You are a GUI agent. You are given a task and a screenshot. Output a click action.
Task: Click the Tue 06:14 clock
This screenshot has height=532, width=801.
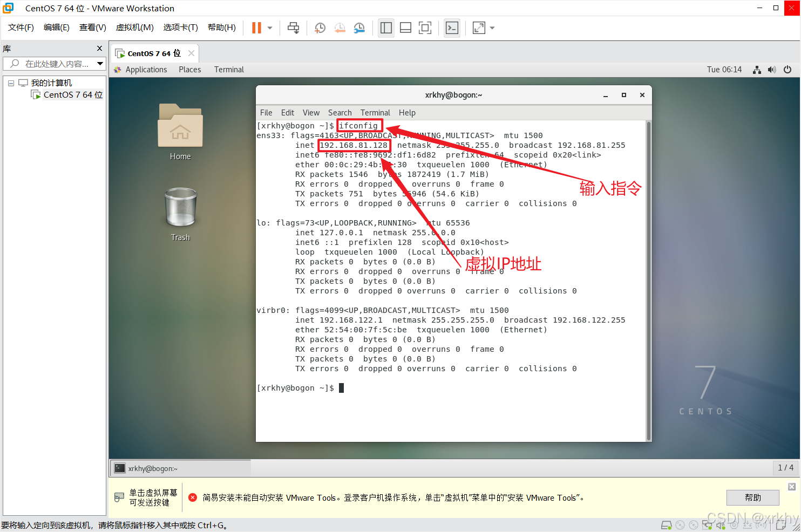[x=724, y=70]
